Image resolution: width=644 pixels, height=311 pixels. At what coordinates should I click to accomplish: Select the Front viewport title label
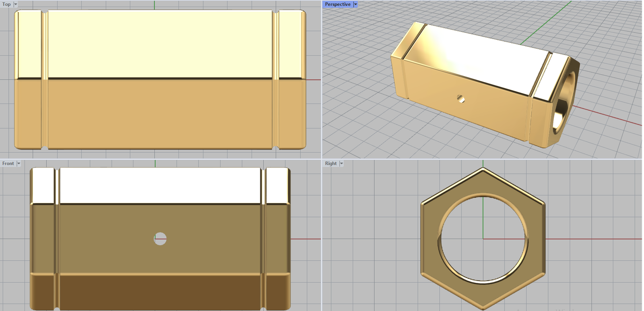coord(8,164)
